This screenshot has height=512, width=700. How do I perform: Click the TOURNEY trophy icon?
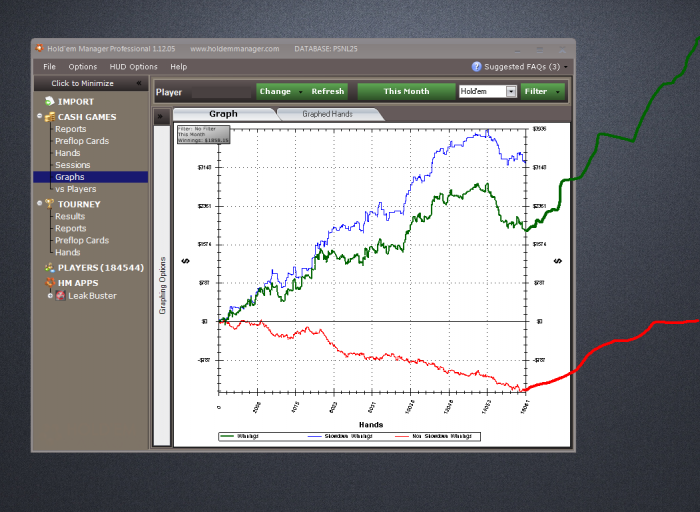50,204
